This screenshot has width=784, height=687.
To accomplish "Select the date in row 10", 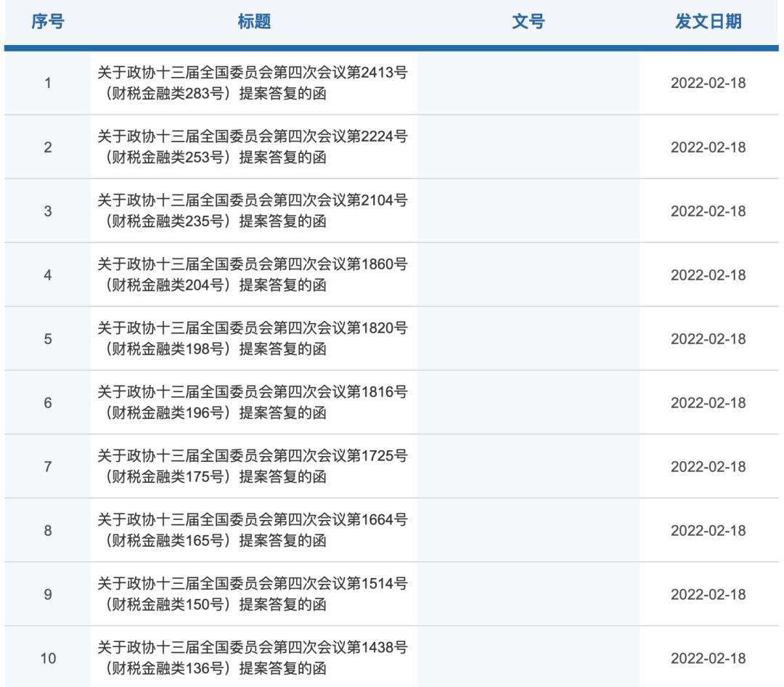I will point(708,658).
